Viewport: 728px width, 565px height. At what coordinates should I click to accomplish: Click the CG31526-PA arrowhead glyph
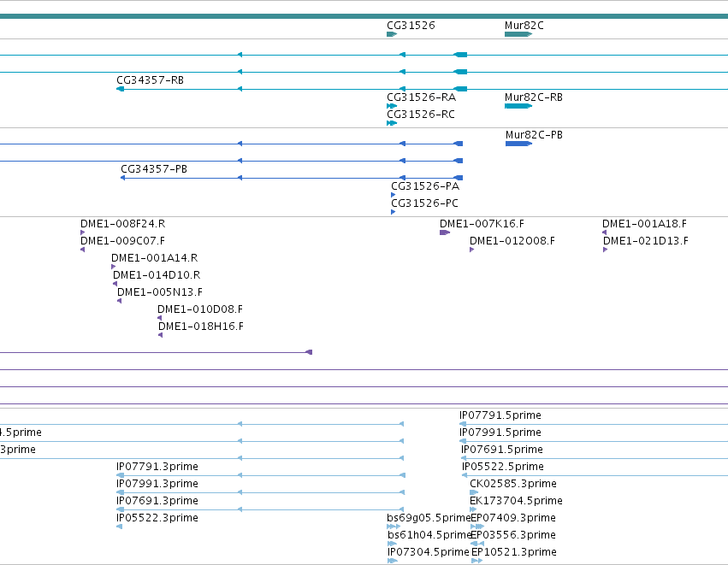(x=394, y=195)
